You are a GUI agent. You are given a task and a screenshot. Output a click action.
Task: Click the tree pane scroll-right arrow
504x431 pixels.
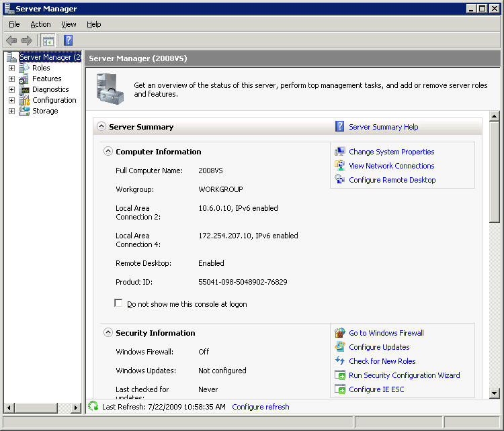tap(75, 408)
